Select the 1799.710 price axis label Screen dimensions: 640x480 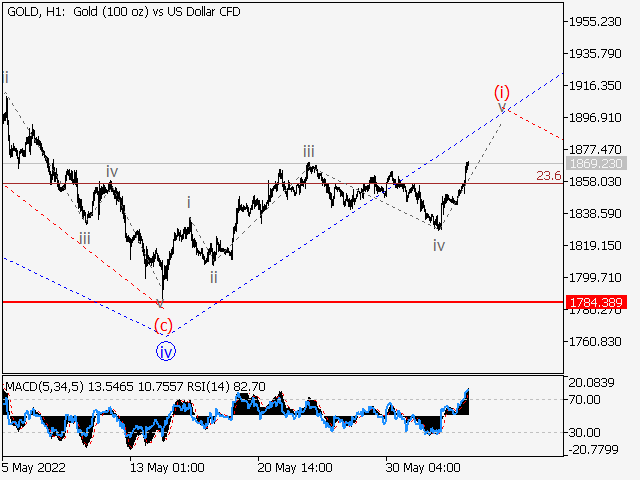click(595, 278)
